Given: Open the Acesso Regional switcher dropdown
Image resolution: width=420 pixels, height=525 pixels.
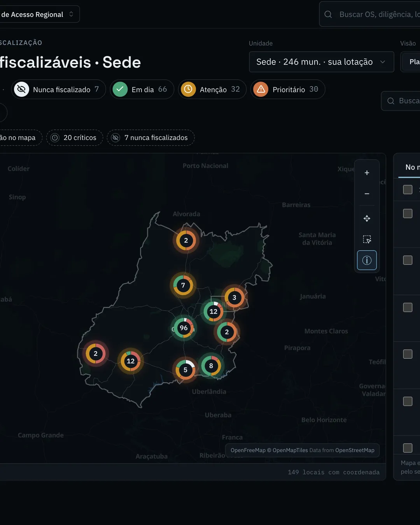Looking at the screenshot, I should pyautogui.click(x=39, y=14).
